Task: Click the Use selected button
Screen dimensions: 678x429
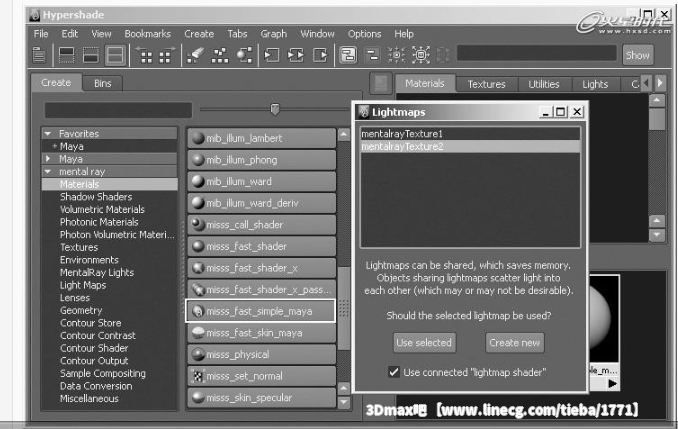Action: (424, 343)
